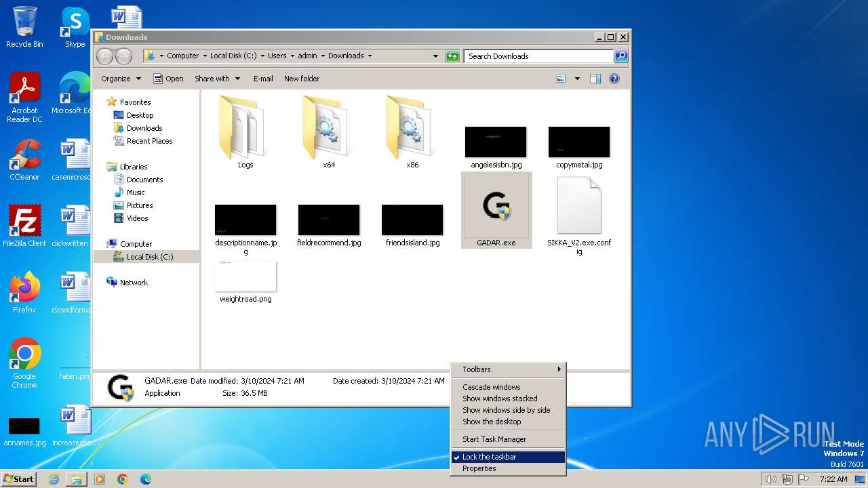Viewport: 868px width, 488px height.
Task: Open taskbar Properties from context menu
Action: tap(508, 468)
